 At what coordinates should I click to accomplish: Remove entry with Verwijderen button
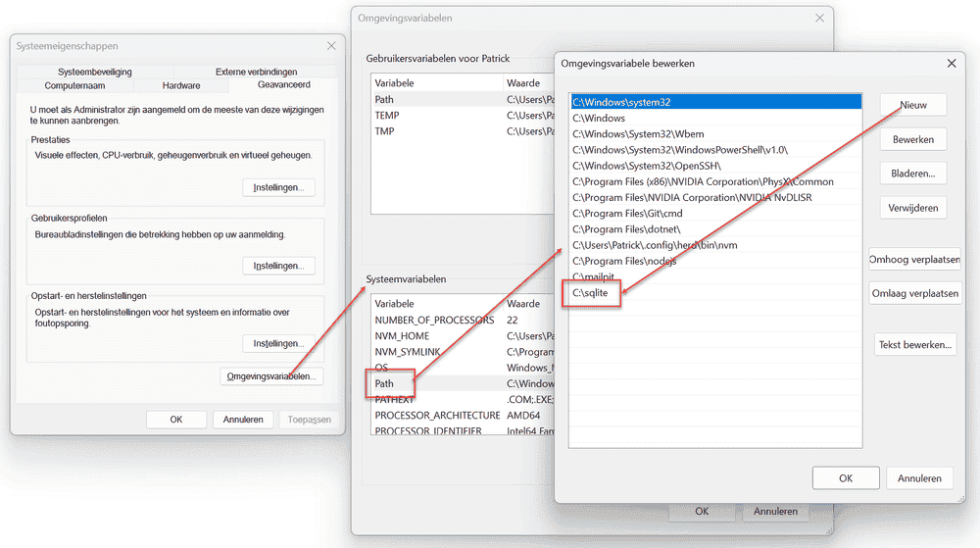tap(912, 208)
